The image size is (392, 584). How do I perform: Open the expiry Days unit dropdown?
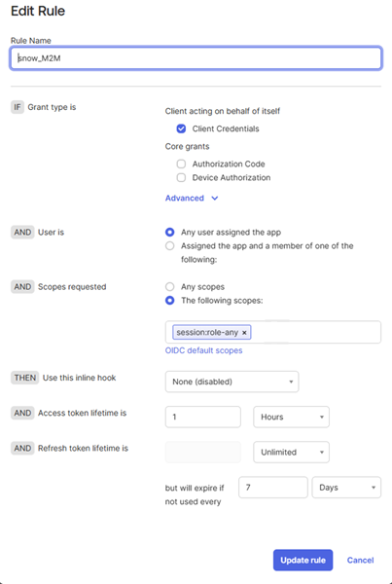coord(346,488)
